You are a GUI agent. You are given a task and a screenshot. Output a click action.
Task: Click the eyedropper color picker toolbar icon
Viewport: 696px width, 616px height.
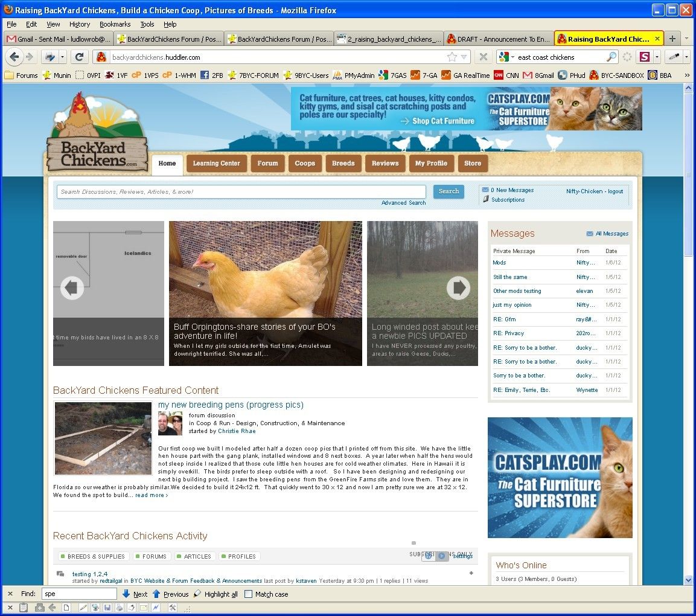[x=674, y=57]
